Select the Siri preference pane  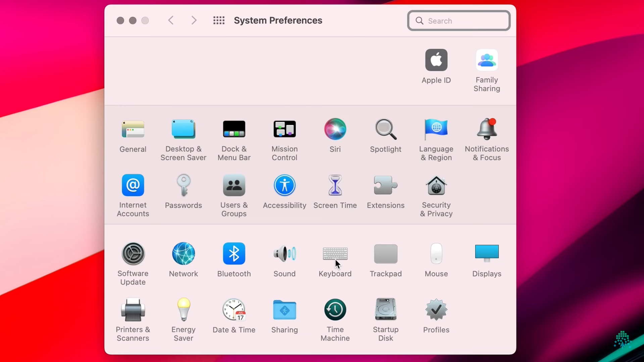335,129
